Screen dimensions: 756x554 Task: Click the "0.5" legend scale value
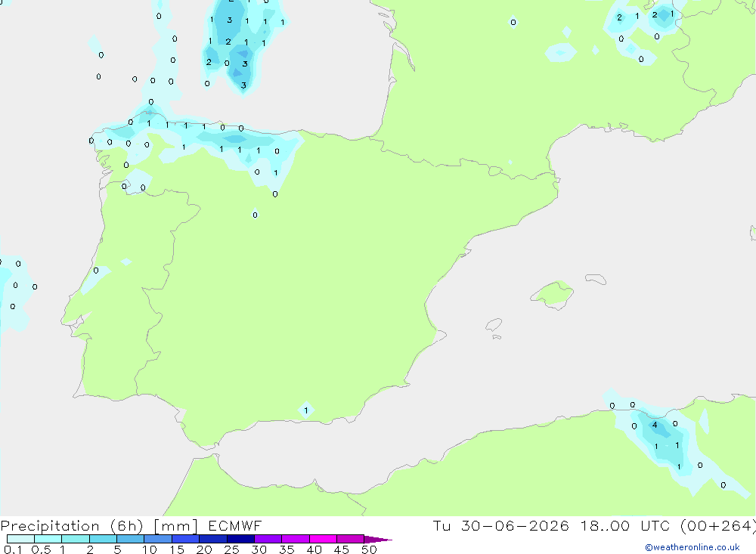[x=41, y=549]
